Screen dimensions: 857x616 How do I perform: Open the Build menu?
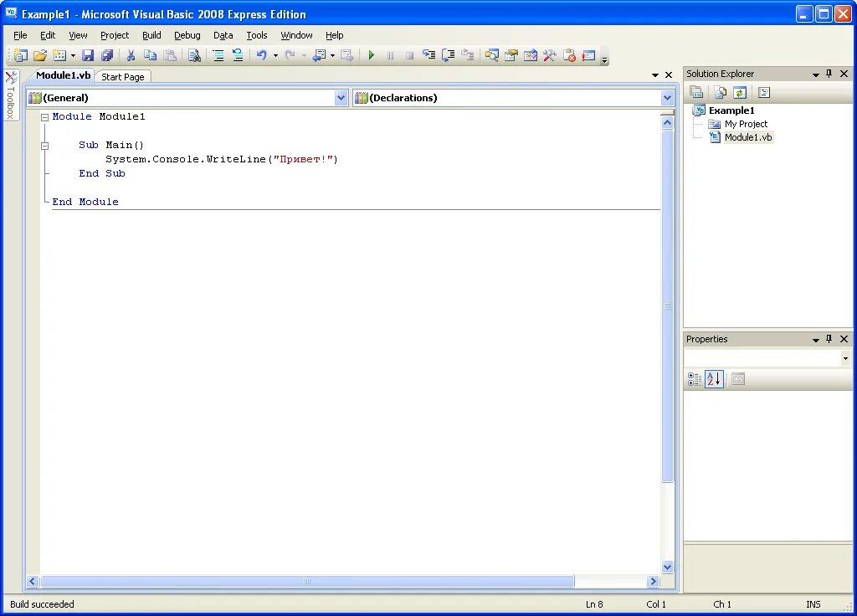pyautogui.click(x=151, y=35)
